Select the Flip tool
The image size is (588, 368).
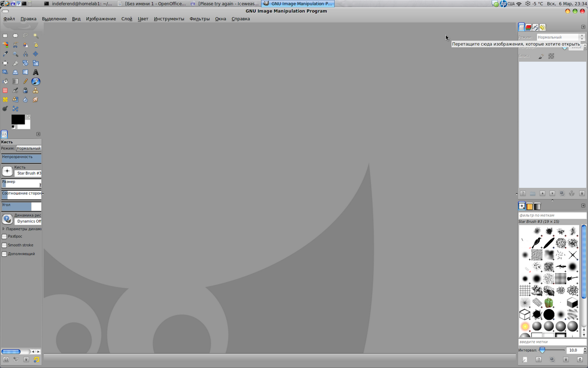click(x=25, y=72)
